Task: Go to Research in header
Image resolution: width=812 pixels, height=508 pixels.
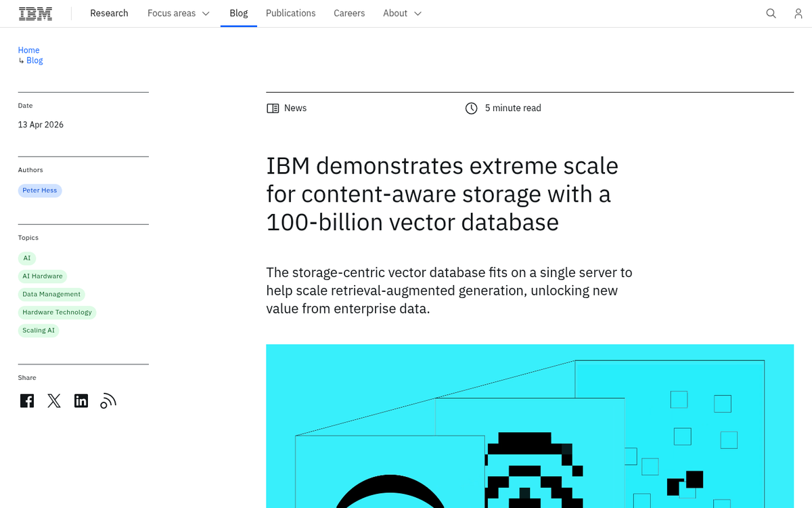Action: coord(109,14)
